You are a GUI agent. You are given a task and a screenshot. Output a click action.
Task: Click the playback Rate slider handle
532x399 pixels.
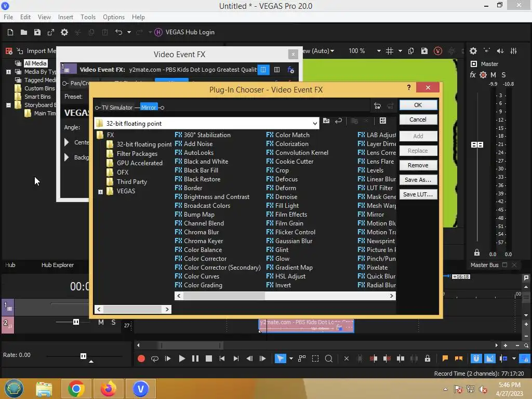(x=83, y=356)
